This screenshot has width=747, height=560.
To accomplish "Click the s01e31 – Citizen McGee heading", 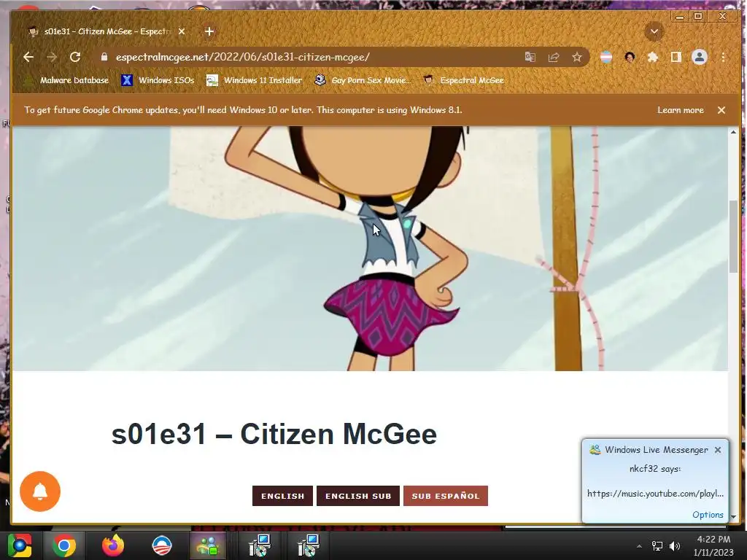I will (x=274, y=434).
